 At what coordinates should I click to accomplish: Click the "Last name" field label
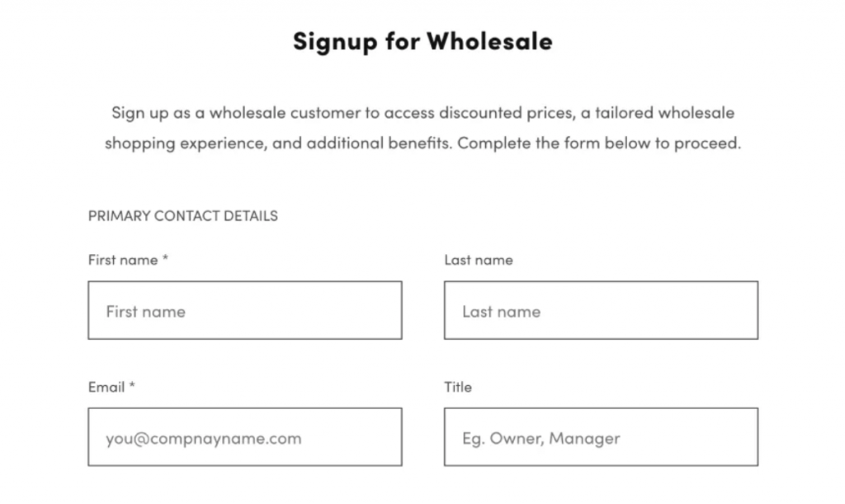coord(479,260)
